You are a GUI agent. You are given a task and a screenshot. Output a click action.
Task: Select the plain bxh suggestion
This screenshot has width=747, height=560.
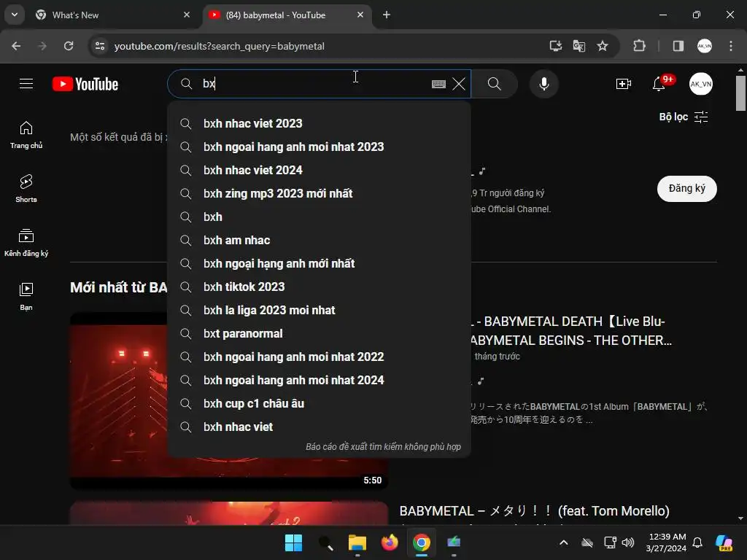[320, 217]
